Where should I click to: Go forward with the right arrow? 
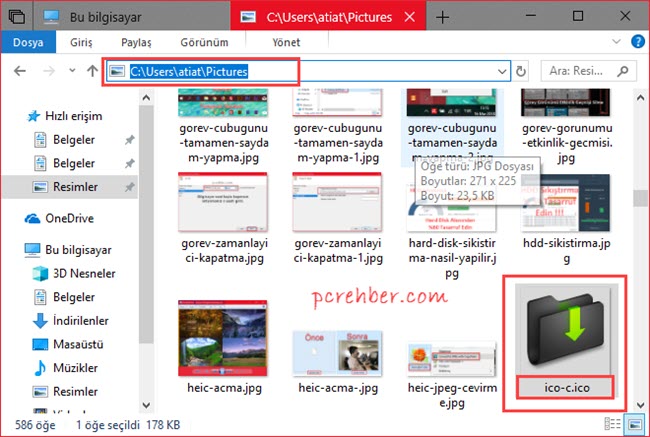[x=49, y=71]
